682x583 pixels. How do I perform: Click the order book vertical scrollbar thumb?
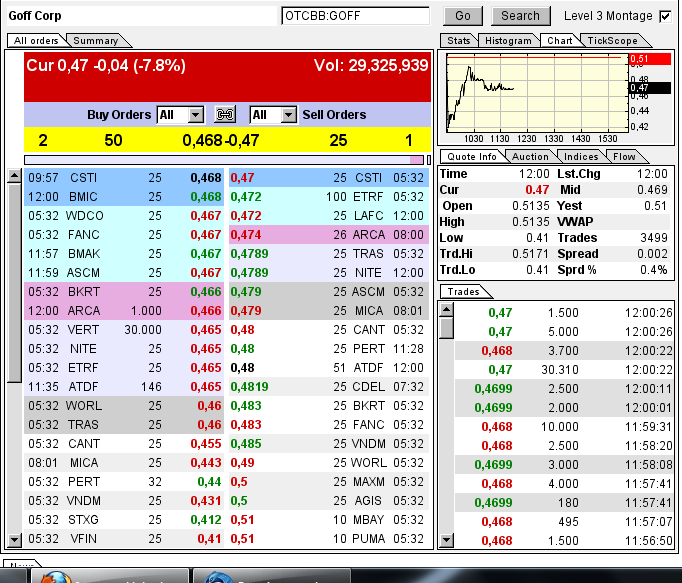click(14, 283)
